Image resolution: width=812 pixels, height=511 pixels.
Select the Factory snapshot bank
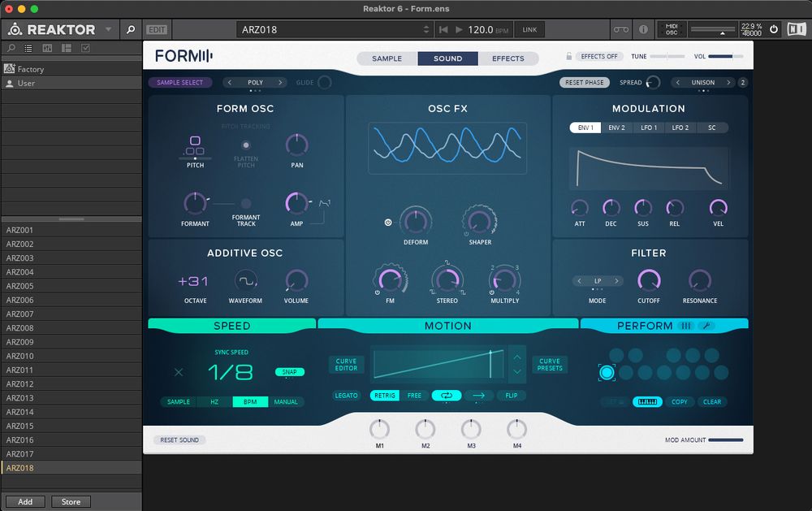point(71,69)
